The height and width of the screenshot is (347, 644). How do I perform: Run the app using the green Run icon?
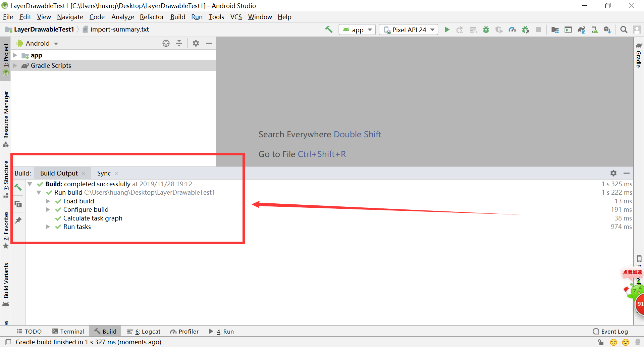(x=447, y=30)
